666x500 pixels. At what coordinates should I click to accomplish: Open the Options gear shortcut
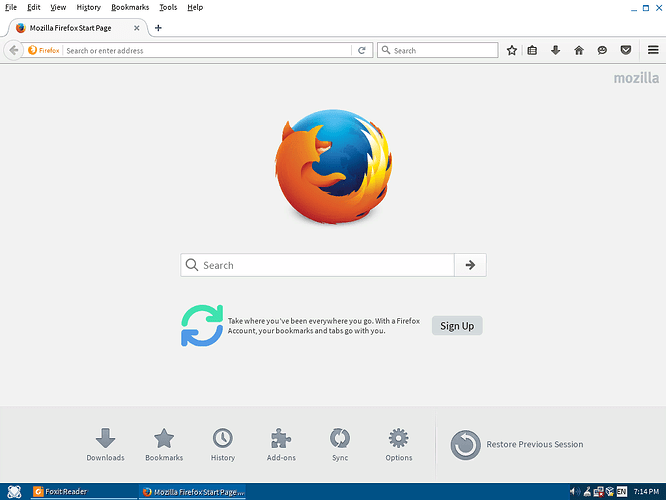pos(398,444)
